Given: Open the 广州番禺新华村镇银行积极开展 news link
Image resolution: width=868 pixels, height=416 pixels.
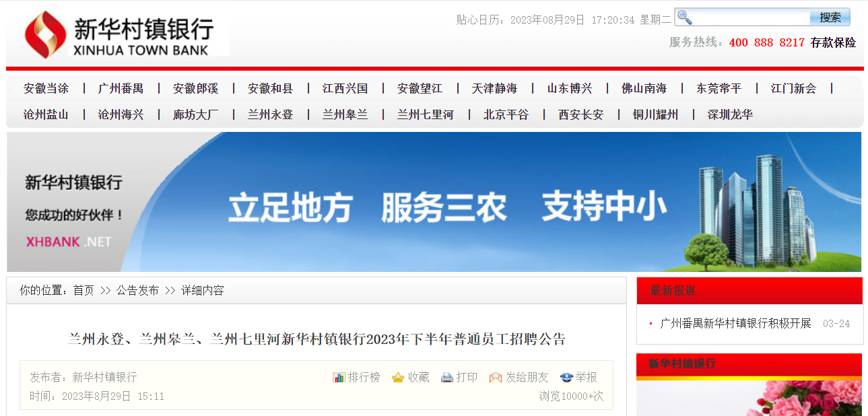Looking at the screenshot, I should [x=735, y=324].
